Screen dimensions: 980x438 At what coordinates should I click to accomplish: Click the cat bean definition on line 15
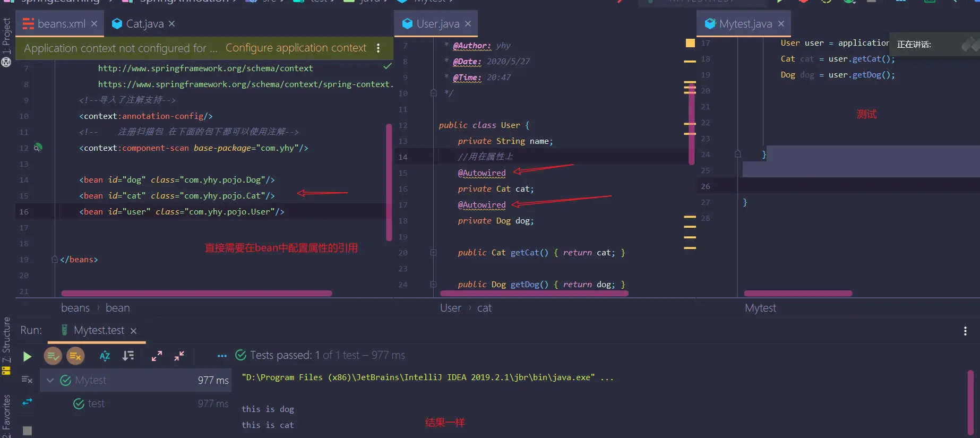[x=177, y=196]
